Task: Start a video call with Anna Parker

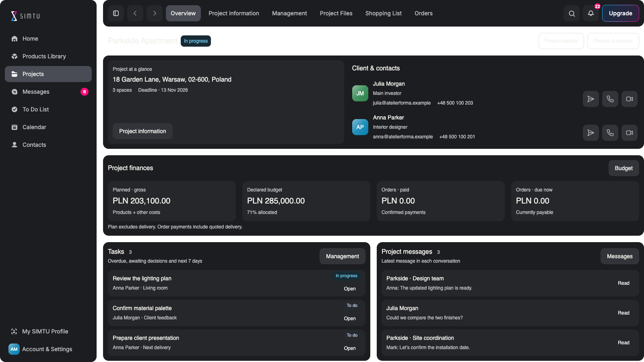Action: [x=630, y=133]
